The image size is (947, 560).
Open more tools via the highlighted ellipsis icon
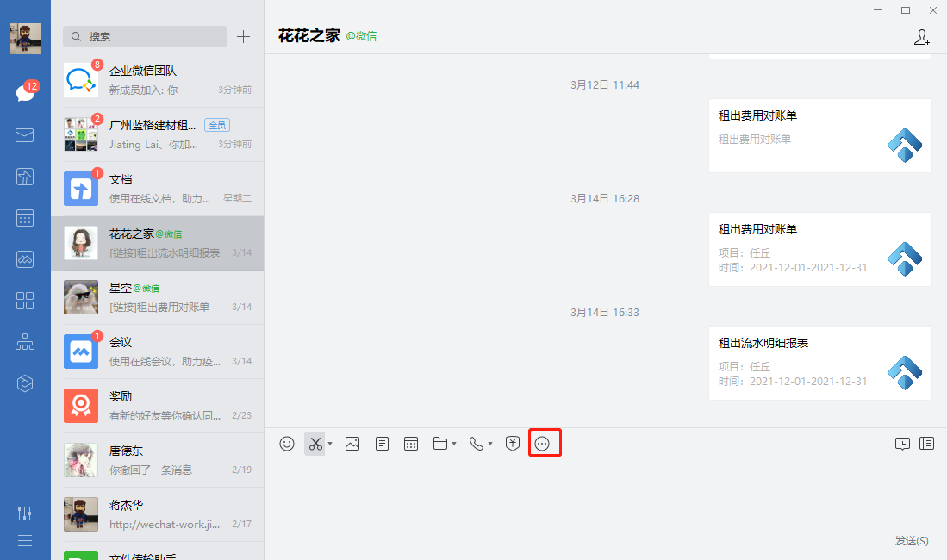point(544,444)
